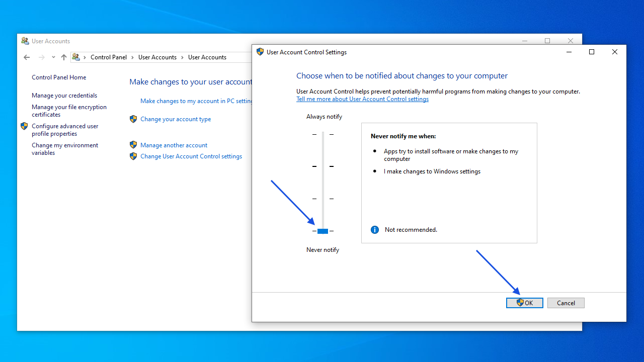Screen dimensions: 644x362
Task: Click 'Make changes to your user account' heading
Action: (x=191, y=82)
